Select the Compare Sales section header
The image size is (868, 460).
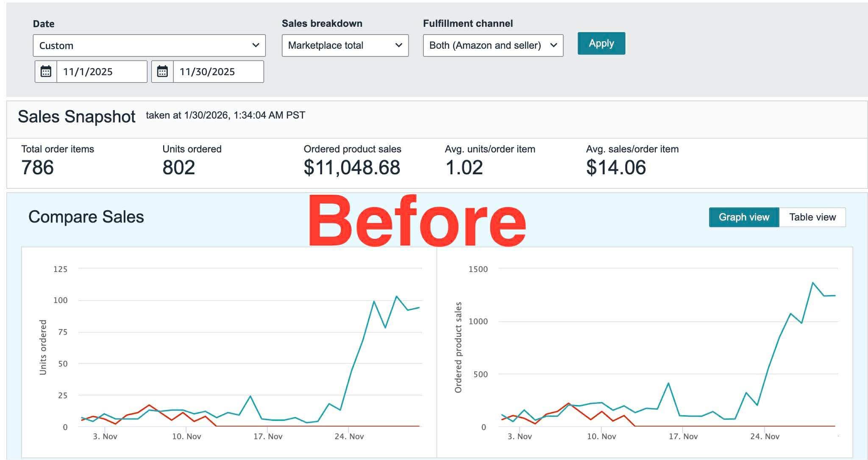click(86, 217)
